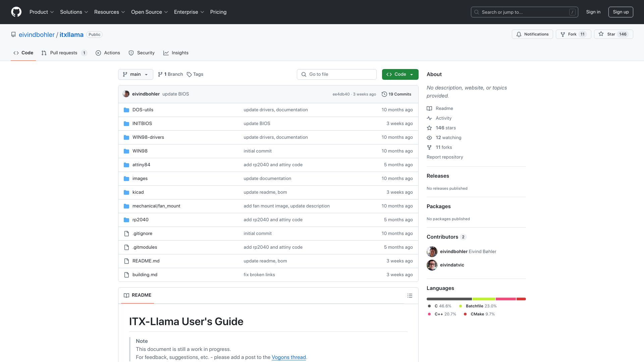The width and height of the screenshot is (644, 362).
Task: Click the Fork icon button
Action: pos(563,34)
